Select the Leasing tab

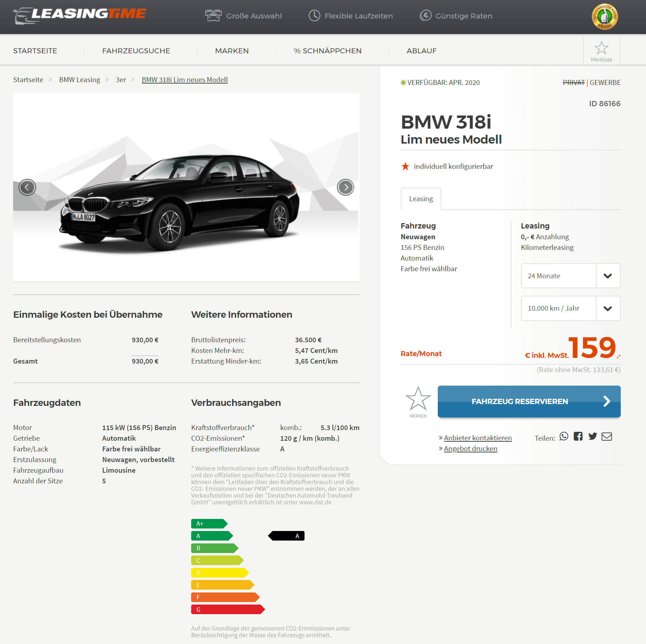click(421, 199)
